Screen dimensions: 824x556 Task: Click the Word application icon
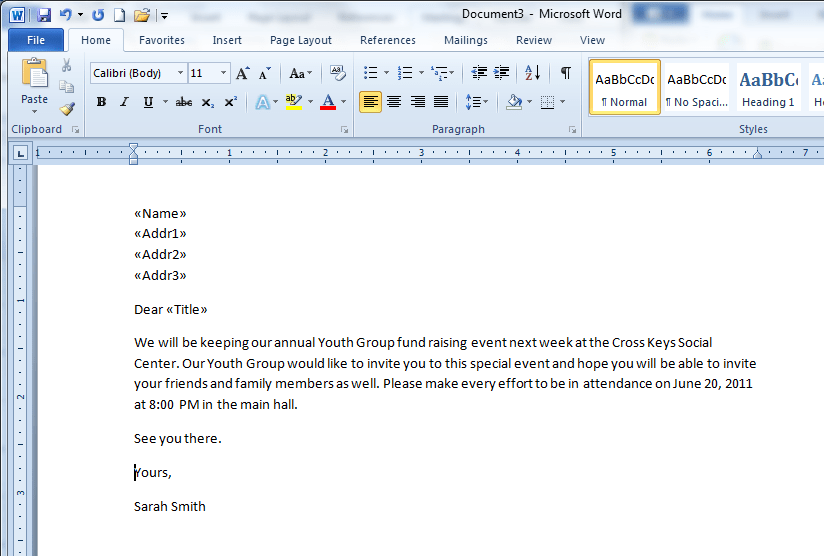coord(17,15)
